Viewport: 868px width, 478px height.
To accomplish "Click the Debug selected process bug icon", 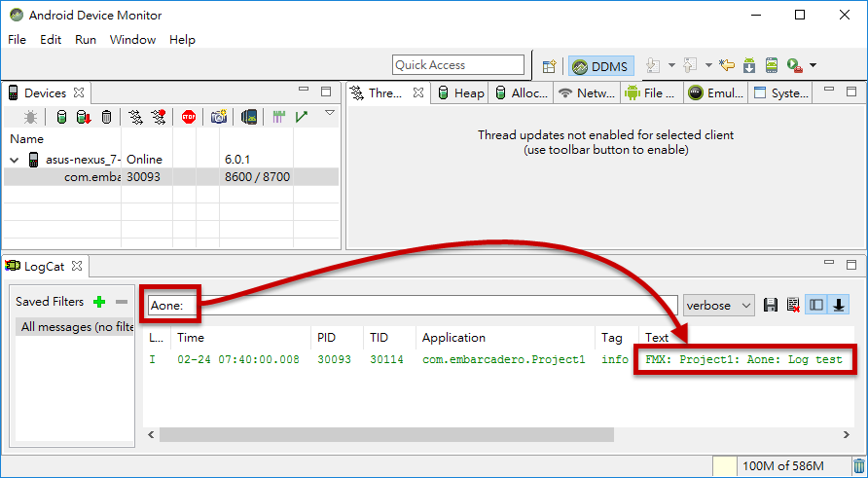I will click(x=31, y=117).
